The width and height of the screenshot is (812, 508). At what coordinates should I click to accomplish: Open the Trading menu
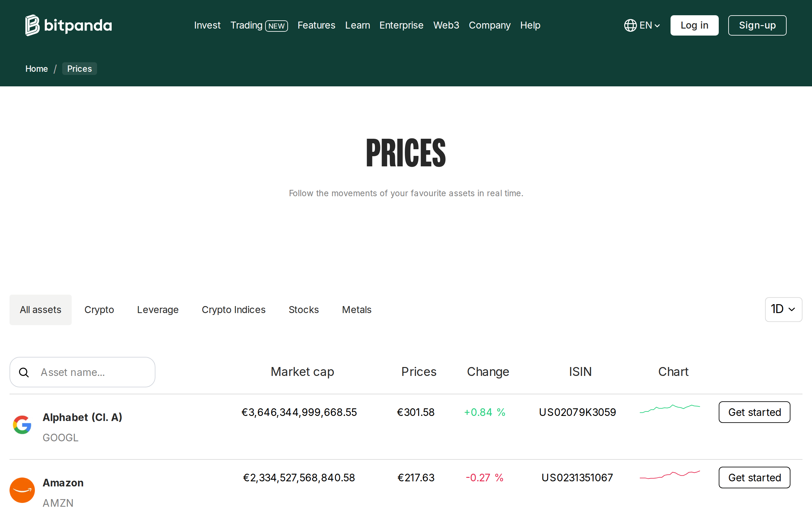click(x=246, y=25)
